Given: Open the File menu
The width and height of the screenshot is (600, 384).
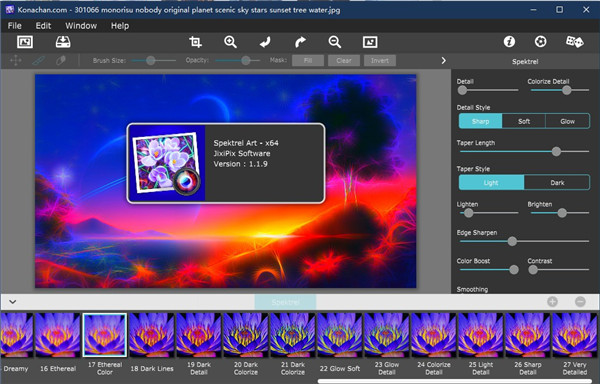Looking at the screenshot, I should [x=15, y=26].
